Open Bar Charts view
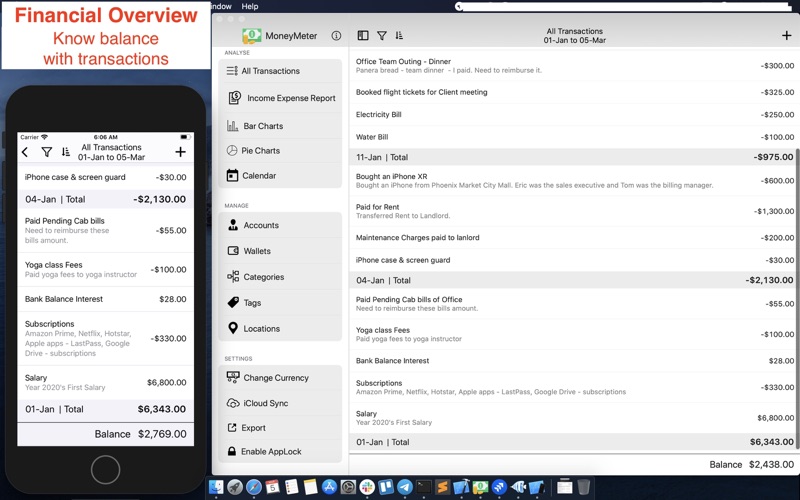 point(280,126)
